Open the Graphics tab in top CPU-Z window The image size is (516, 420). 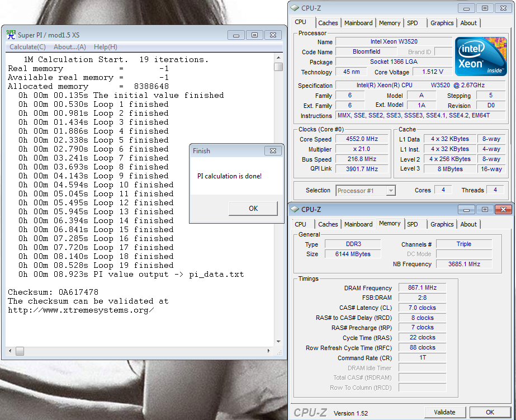click(442, 23)
